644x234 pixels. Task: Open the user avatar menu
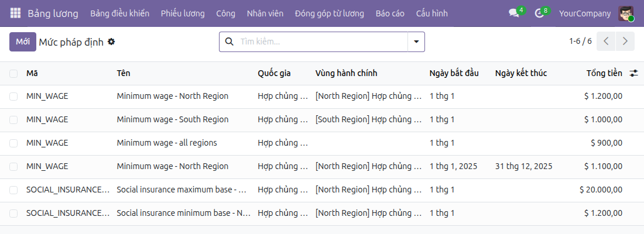click(x=625, y=13)
